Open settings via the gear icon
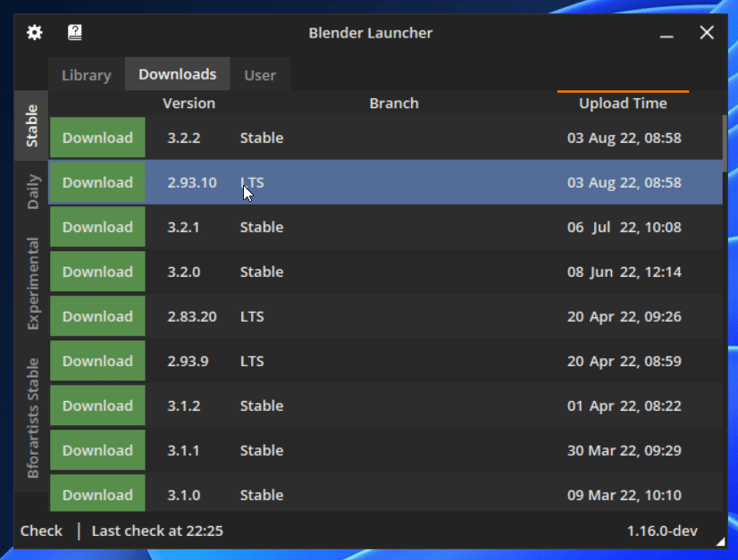 [34, 32]
